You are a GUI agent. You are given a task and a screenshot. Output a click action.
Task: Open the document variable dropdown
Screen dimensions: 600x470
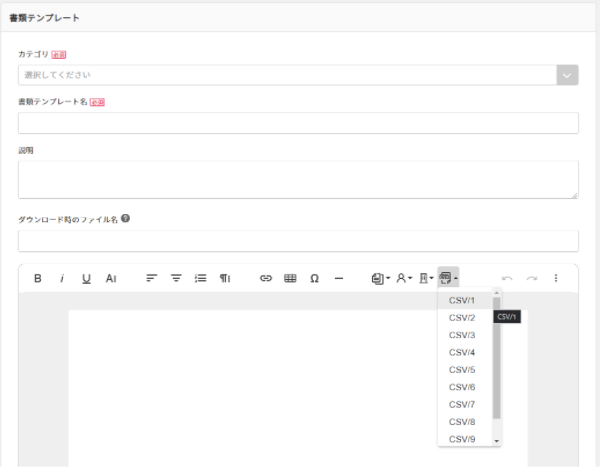point(380,278)
